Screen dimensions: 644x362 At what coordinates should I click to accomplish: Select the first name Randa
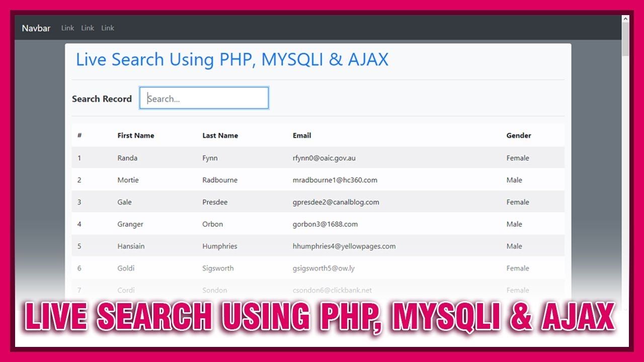tap(127, 158)
